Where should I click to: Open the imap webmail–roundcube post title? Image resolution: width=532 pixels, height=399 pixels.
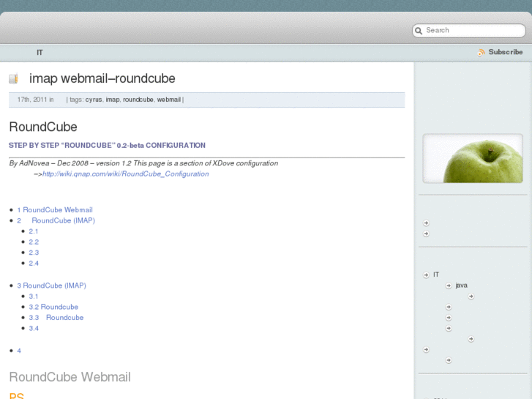coord(102,78)
